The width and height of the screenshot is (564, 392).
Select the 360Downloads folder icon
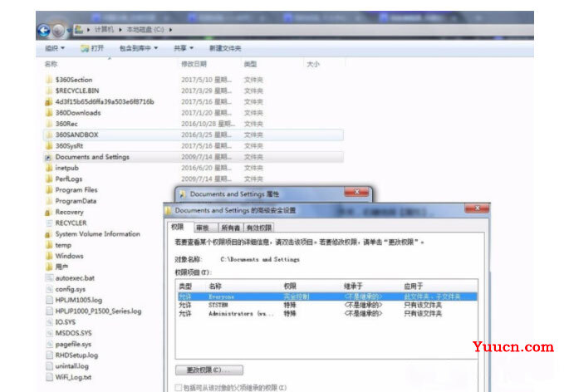tap(49, 113)
